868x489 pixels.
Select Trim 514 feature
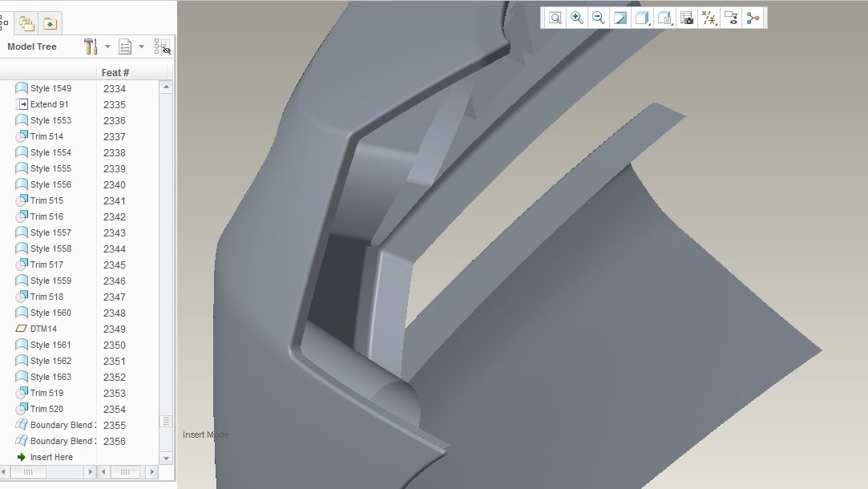(46, 136)
